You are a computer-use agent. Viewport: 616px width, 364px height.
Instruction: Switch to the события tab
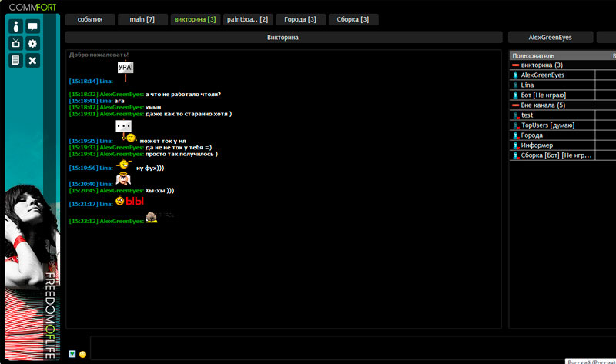point(89,19)
